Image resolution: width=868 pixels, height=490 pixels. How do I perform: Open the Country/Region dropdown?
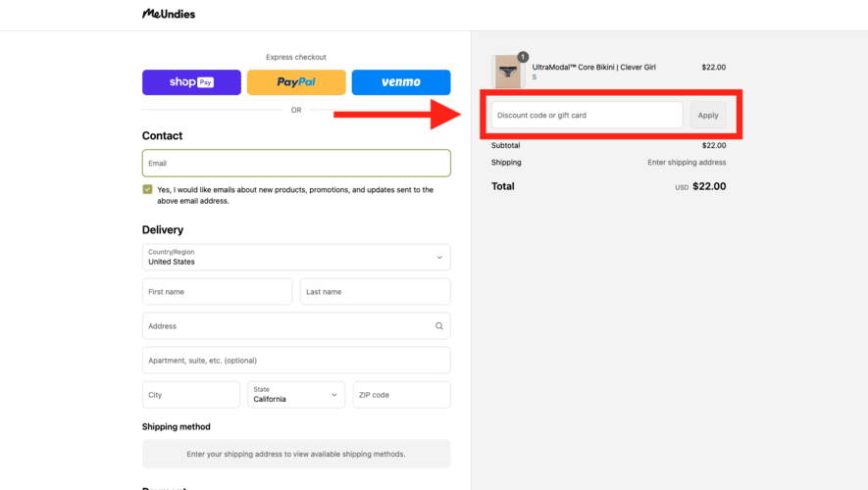click(296, 257)
